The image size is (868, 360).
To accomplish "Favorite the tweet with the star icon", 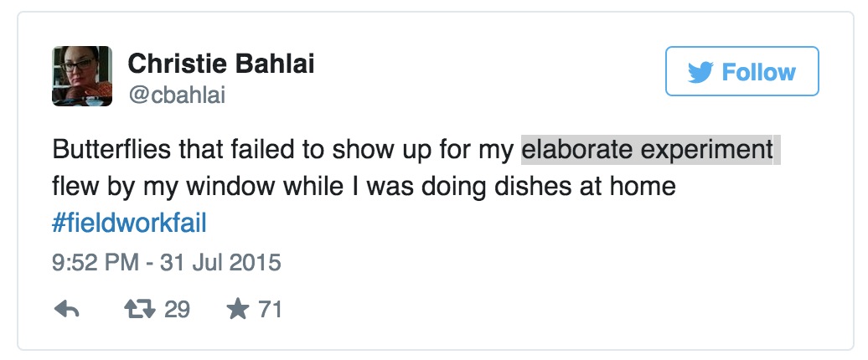I will coord(238,310).
